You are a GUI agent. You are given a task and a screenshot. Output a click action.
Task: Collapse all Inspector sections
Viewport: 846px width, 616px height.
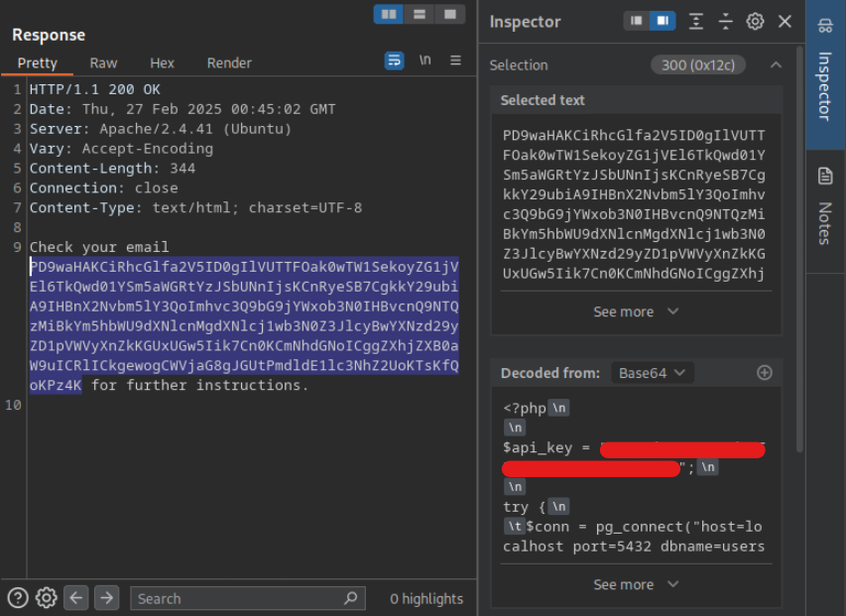pos(726,21)
